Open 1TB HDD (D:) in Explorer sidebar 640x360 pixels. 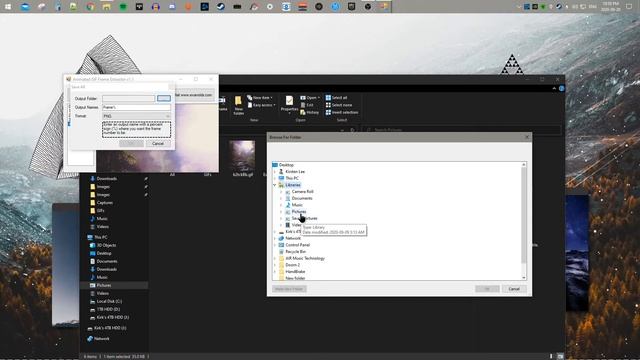pyautogui.click(x=108, y=309)
